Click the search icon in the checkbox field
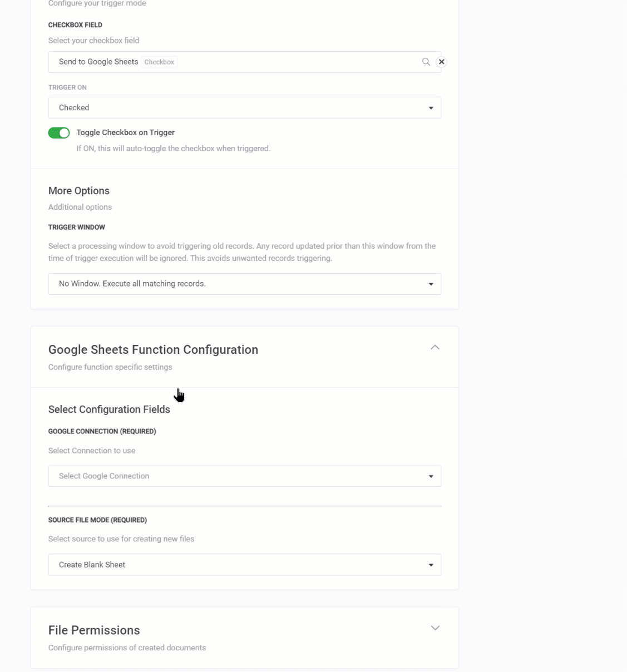 tap(426, 61)
